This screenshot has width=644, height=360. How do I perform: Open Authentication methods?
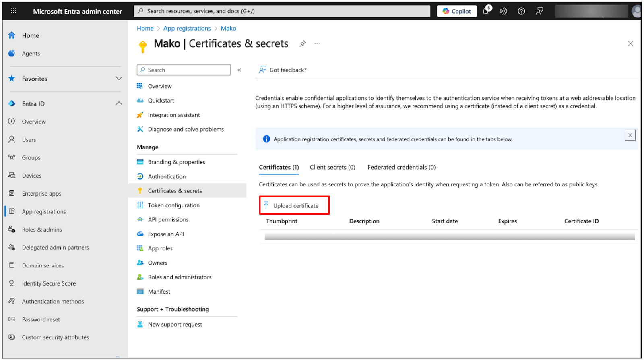pyautogui.click(x=53, y=301)
